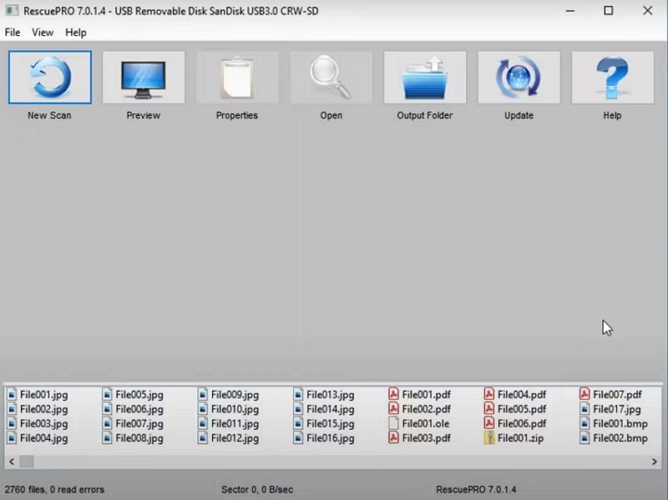
Task: Open the Help menu in menu bar
Action: pos(76,32)
